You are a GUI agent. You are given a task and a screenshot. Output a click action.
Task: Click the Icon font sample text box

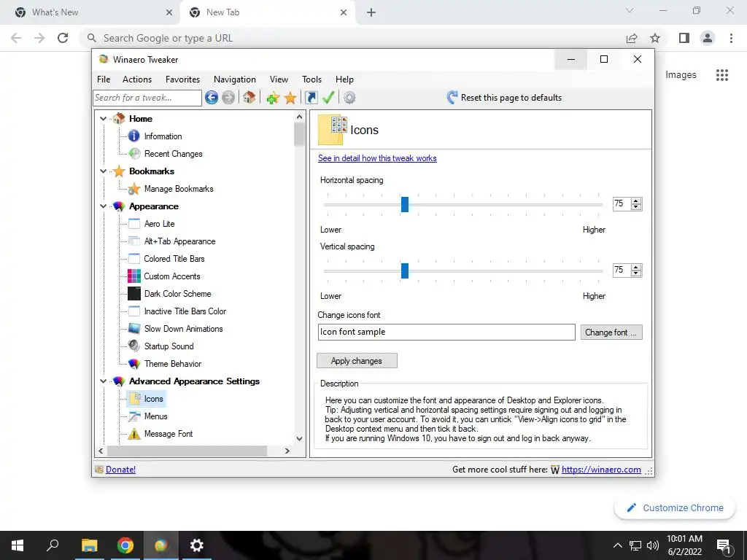point(446,332)
